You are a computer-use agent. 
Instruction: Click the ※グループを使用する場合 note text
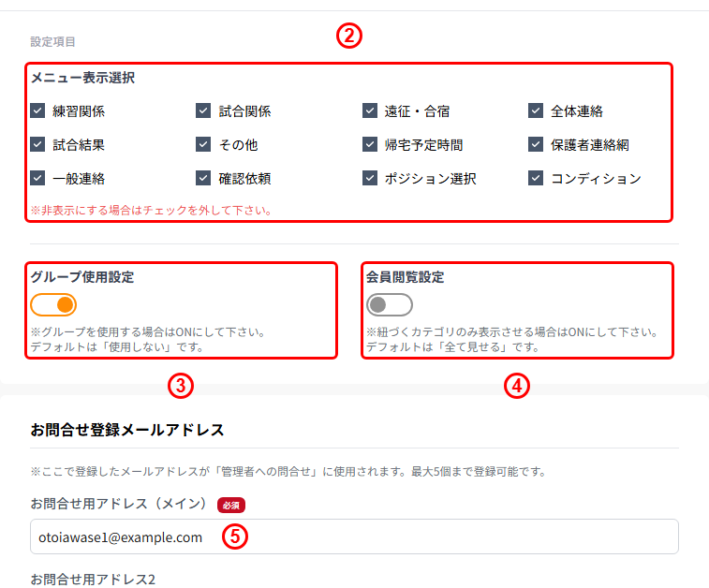pyautogui.click(x=148, y=340)
